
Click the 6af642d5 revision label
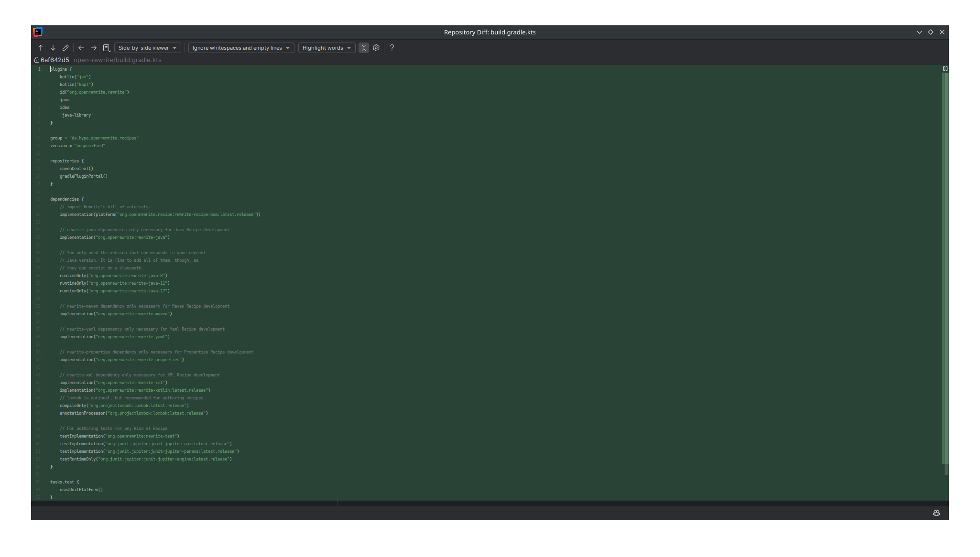click(55, 60)
